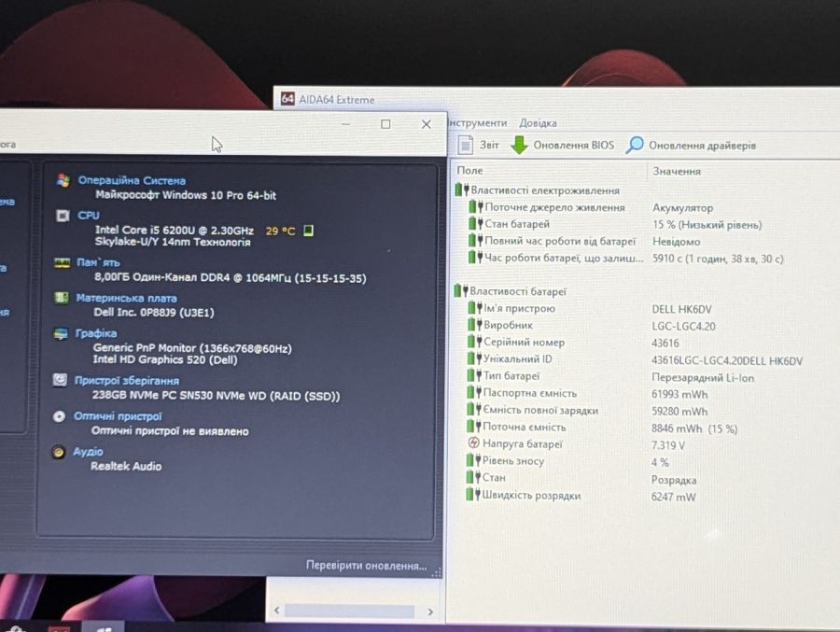Image resolution: width=840 pixels, height=632 pixels.
Task: Click the Операційна Система Windows flag icon
Action: click(x=63, y=180)
